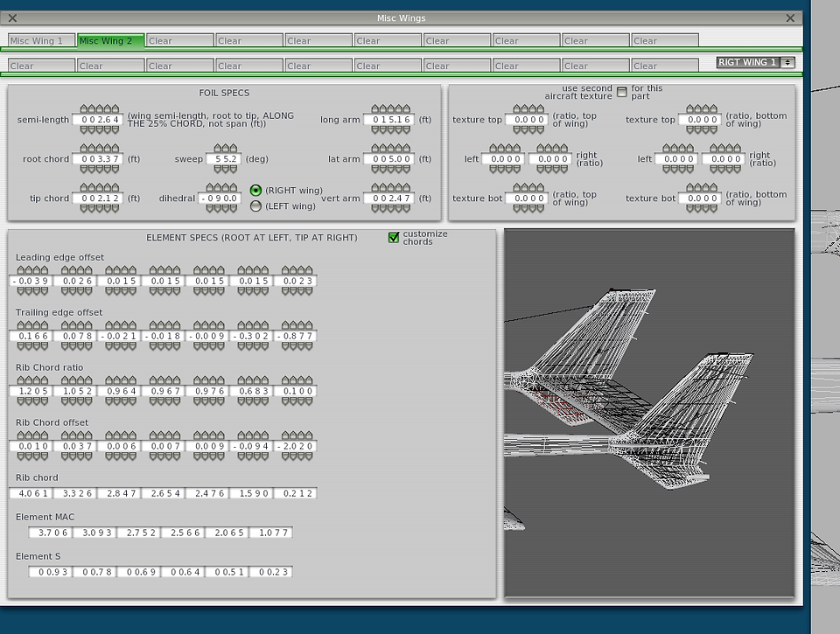The width and height of the screenshot is (840, 634).
Task: Click the rib chord ratio field 0.964
Action: pos(121,391)
